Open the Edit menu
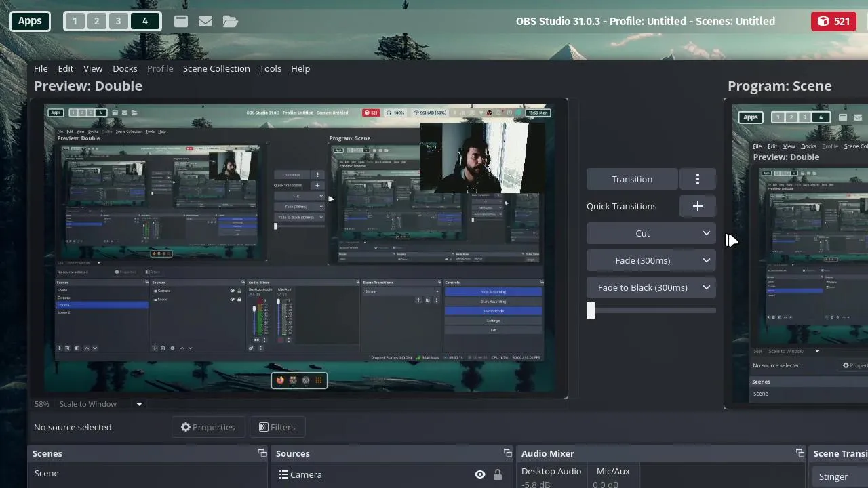868x488 pixels. pyautogui.click(x=66, y=68)
